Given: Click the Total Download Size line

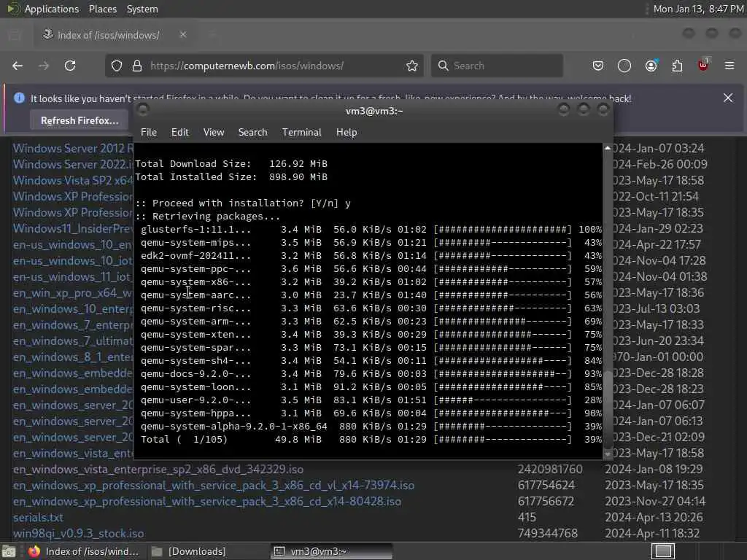Looking at the screenshot, I should tap(231, 164).
